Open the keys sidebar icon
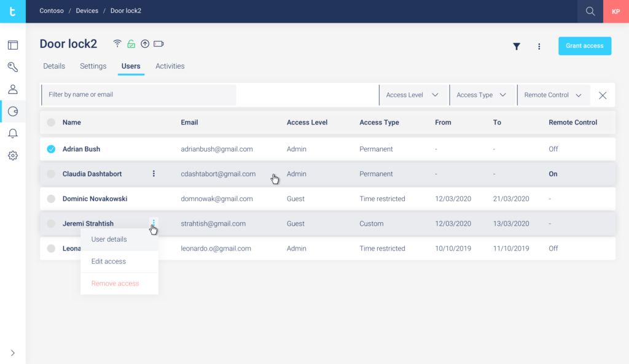The height and width of the screenshot is (364, 629). (x=13, y=67)
